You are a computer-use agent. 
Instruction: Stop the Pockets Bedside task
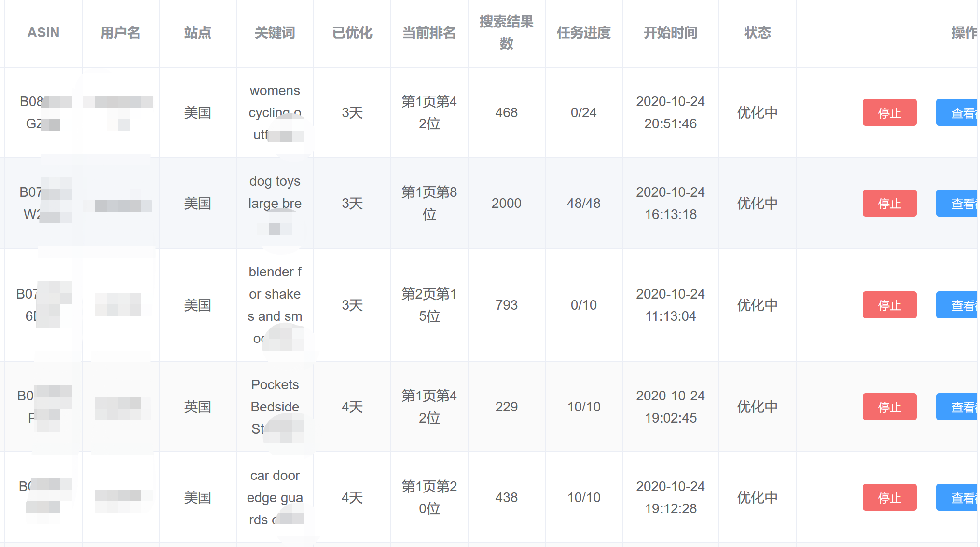(x=889, y=407)
